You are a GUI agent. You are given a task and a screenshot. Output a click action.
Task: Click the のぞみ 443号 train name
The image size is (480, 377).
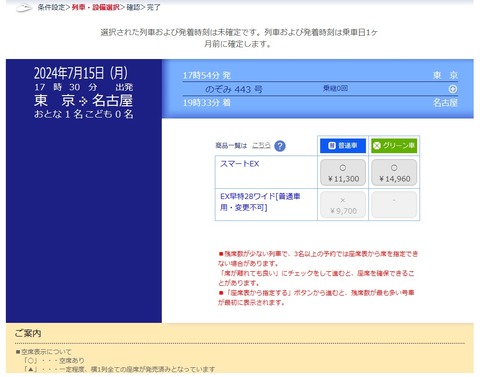pyautogui.click(x=234, y=89)
